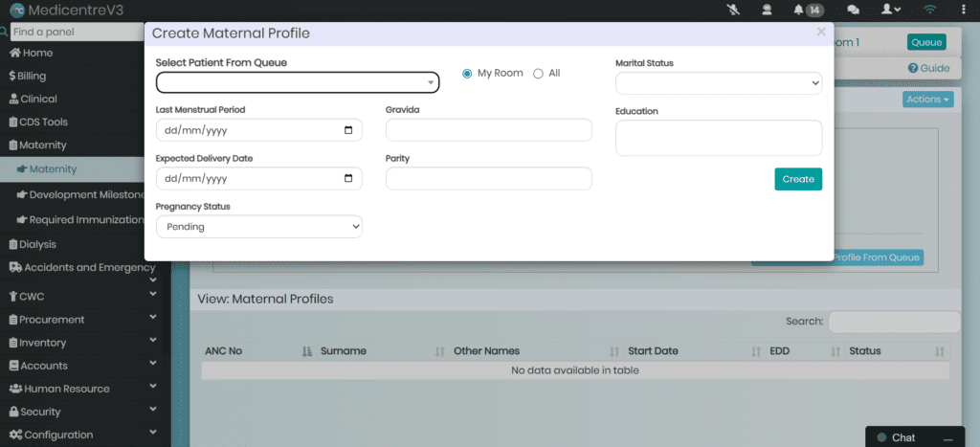Click the search magnifier icon beside Find a panel
This screenshot has height=447, width=980.
(x=4, y=32)
